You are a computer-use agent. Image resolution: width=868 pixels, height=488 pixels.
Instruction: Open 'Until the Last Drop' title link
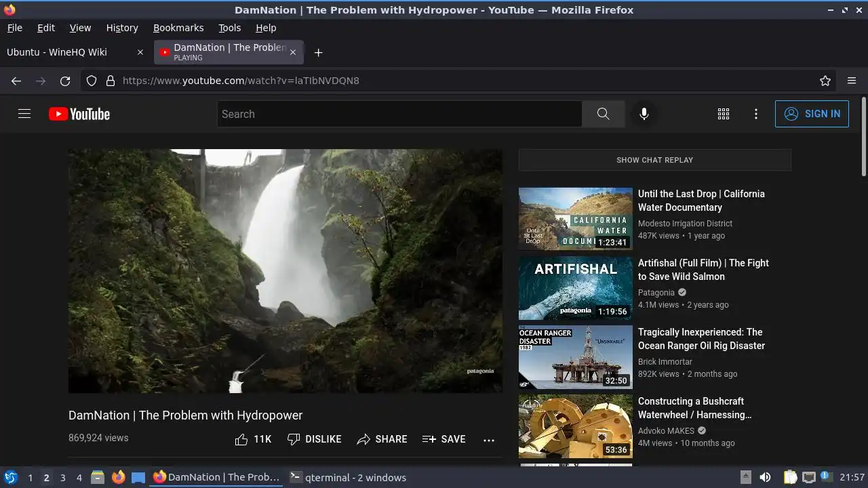701,201
